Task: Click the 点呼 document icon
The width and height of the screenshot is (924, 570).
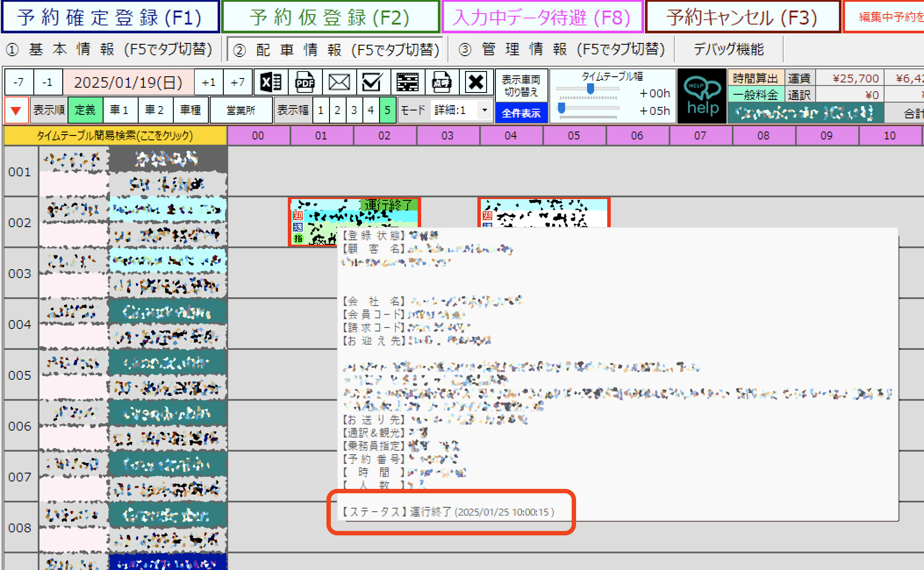Action: 442,82
